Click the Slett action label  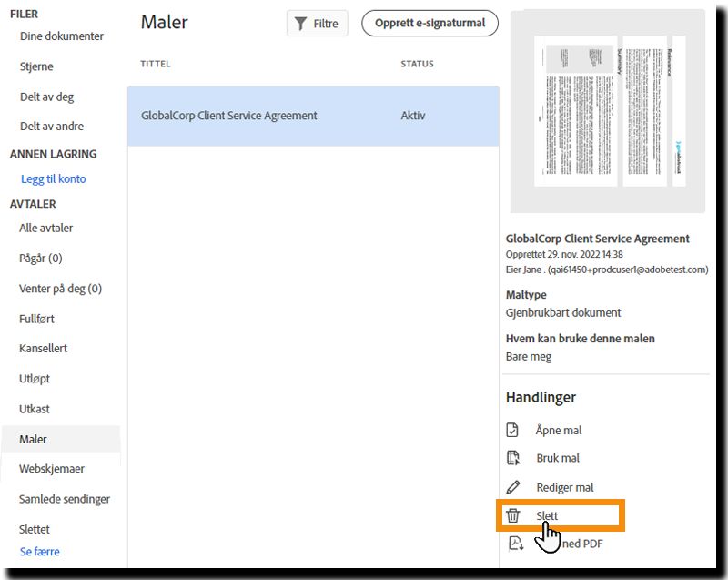pyautogui.click(x=547, y=515)
